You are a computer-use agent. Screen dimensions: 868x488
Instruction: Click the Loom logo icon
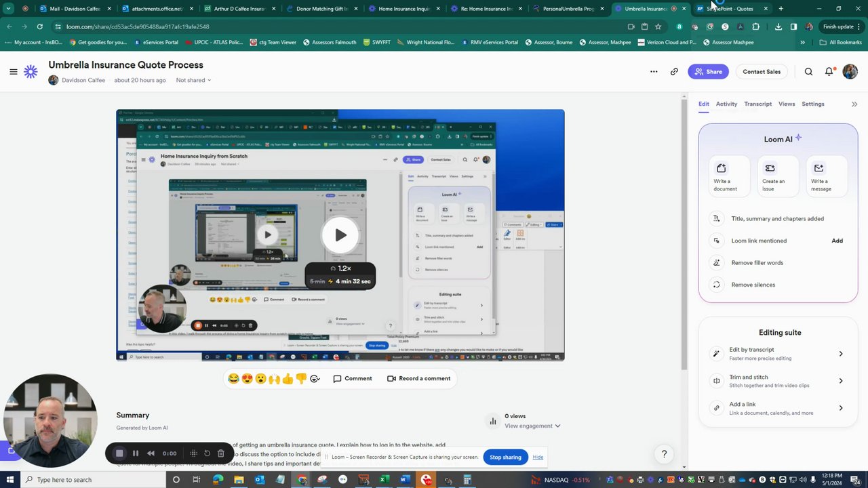click(x=31, y=71)
